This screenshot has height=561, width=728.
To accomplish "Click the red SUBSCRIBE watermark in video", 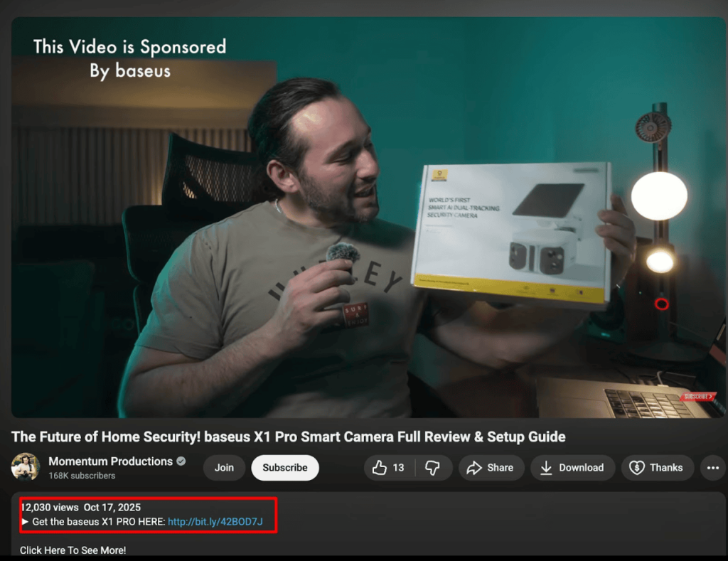I will pos(698,396).
